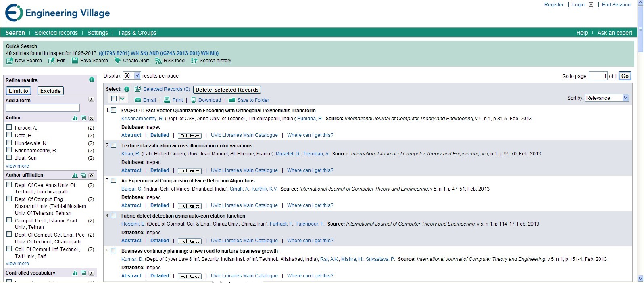
Task: Open the Controlled vocabulary chart icon
Action: click(75, 273)
